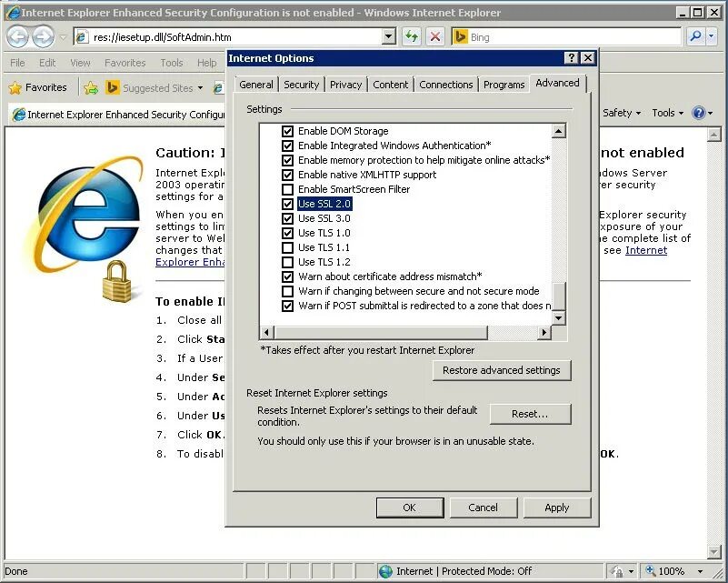Click the Suggested Sites Bing icon
Image resolution: width=728 pixels, height=583 pixels.
[x=113, y=87]
